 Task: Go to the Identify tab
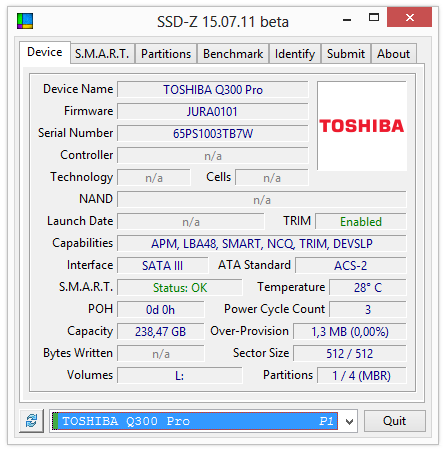click(x=295, y=54)
